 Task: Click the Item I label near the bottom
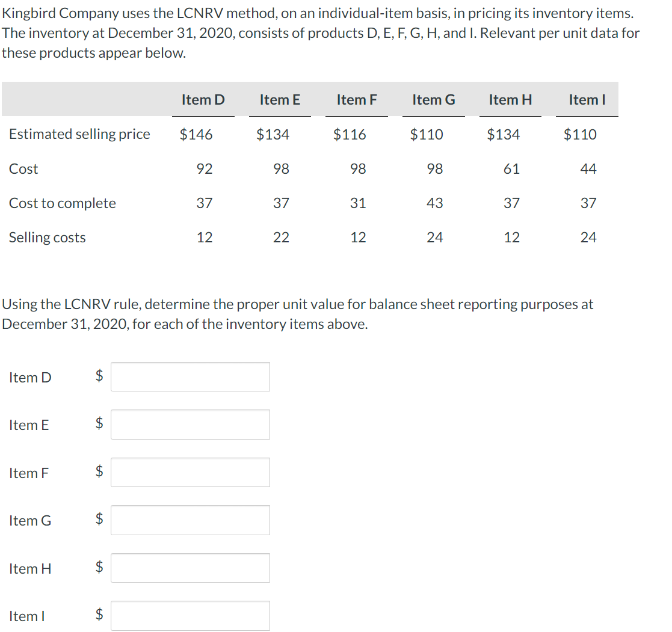[x=26, y=616]
